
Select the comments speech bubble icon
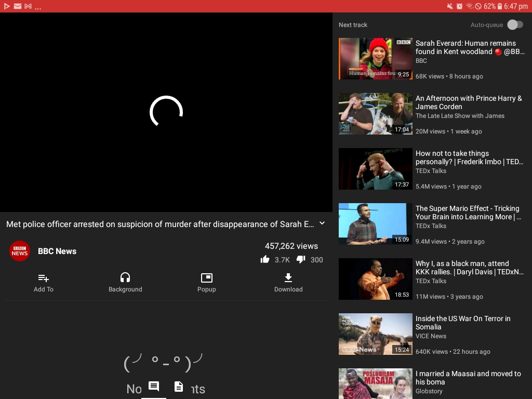[x=153, y=387]
